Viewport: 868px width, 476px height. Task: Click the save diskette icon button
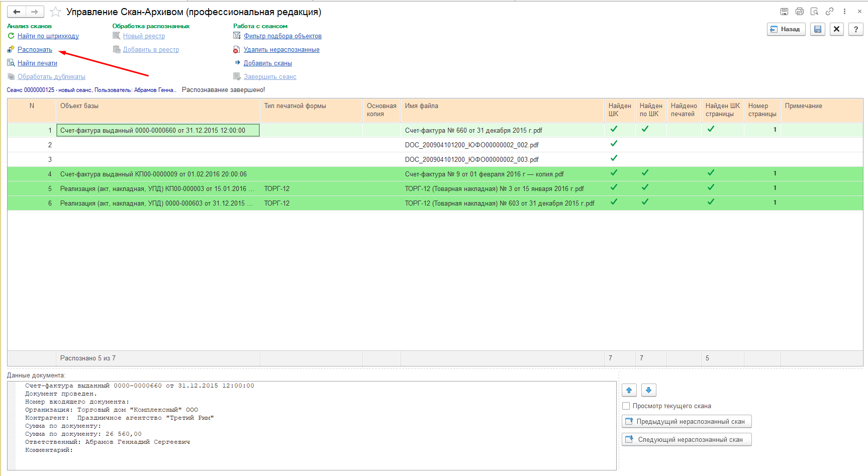pyautogui.click(x=818, y=29)
